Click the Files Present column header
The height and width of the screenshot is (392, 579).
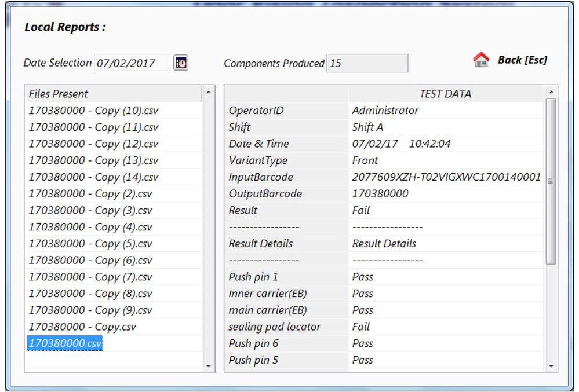[114, 94]
